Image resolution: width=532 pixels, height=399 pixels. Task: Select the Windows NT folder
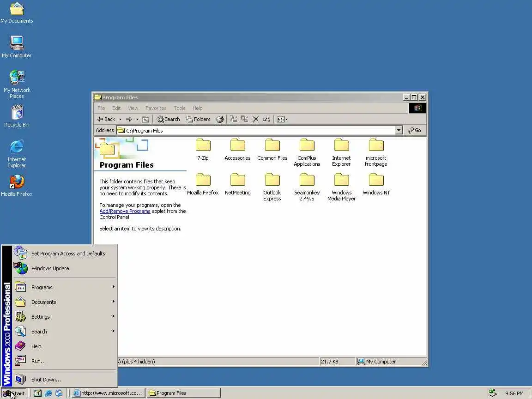pyautogui.click(x=376, y=184)
